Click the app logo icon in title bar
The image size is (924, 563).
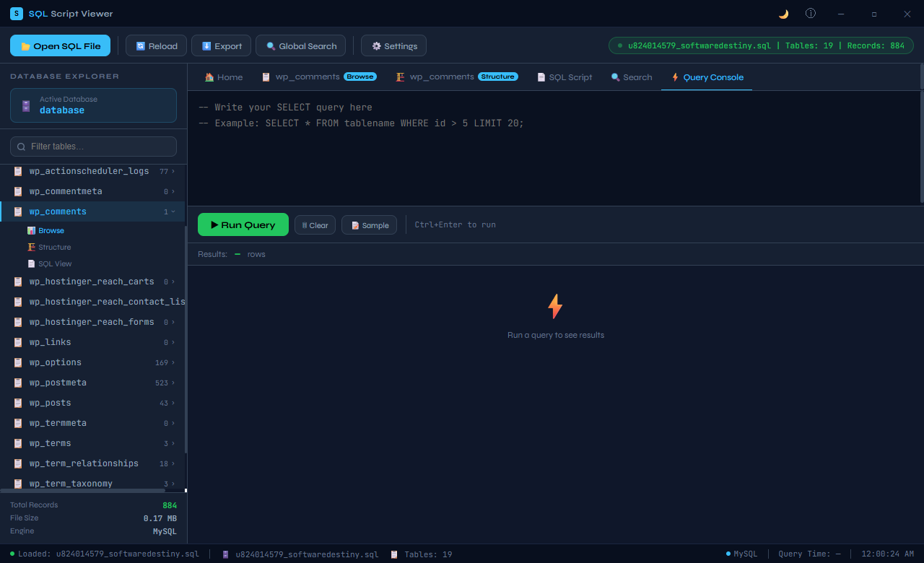[x=17, y=14]
